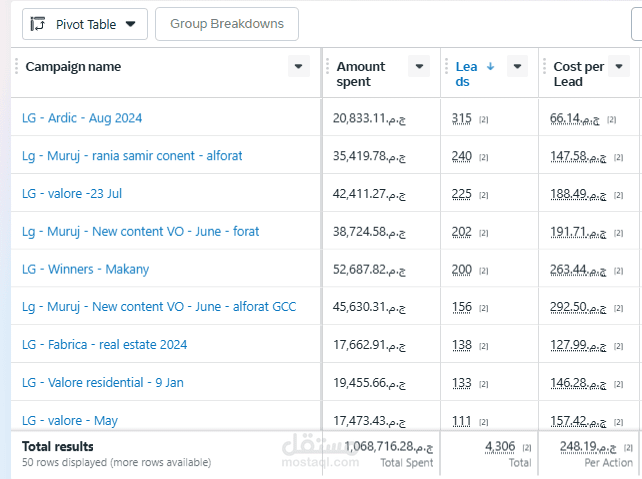This screenshot has width=642, height=479.
Task: Open Lg - Muruj - rania samir conent - alforat
Action: [x=132, y=156]
